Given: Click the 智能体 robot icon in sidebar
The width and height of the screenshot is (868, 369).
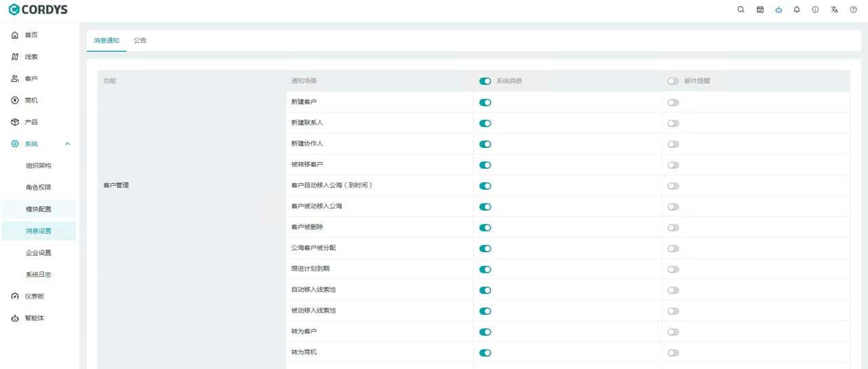Looking at the screenshot, I should (15, 318).
